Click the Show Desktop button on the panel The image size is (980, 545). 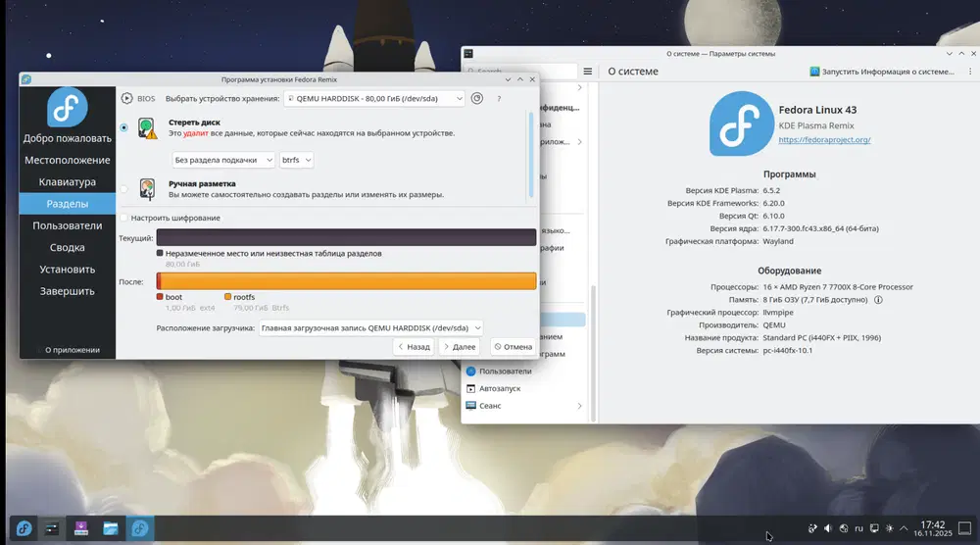965,528
